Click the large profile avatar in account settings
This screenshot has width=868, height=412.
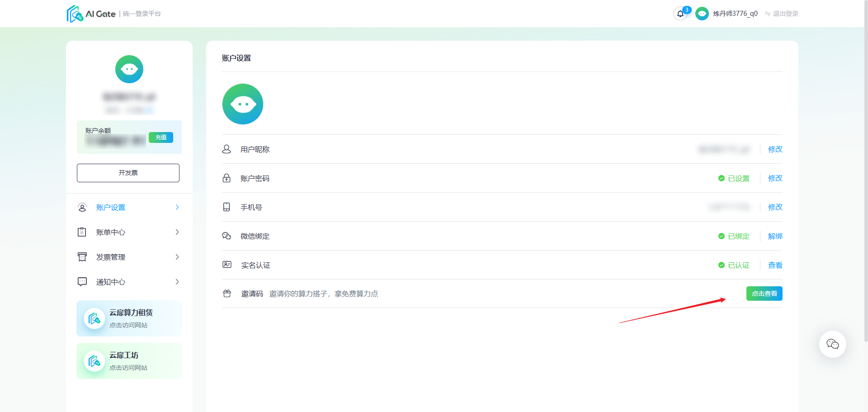point(243,104)
